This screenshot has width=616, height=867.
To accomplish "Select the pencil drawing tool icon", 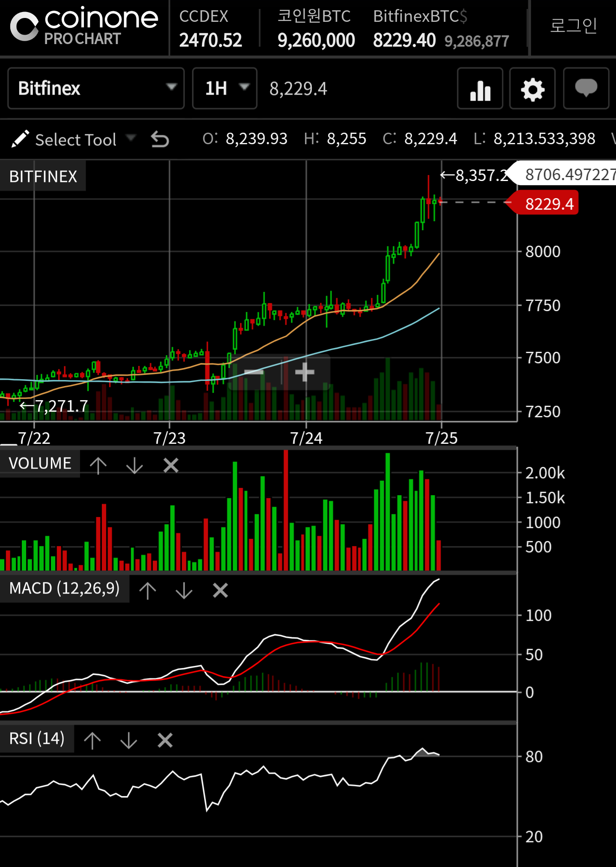I will coord(20,139).
